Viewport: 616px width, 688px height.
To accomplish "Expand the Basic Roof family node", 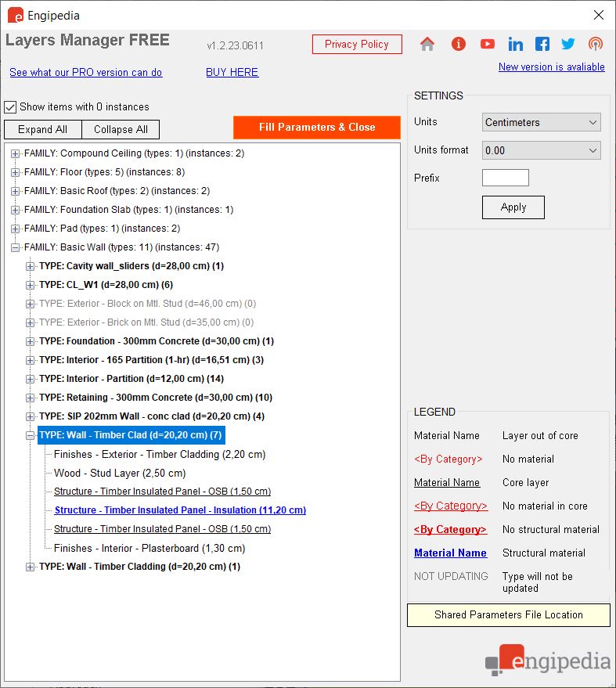I will pyautogui.click(x=15, y=191).
